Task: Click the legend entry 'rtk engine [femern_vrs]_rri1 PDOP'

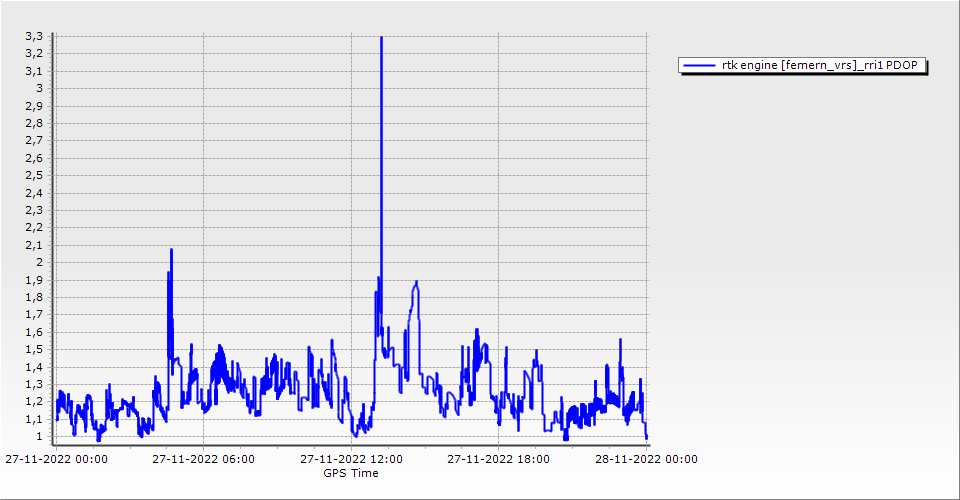Action: (823, 65)
